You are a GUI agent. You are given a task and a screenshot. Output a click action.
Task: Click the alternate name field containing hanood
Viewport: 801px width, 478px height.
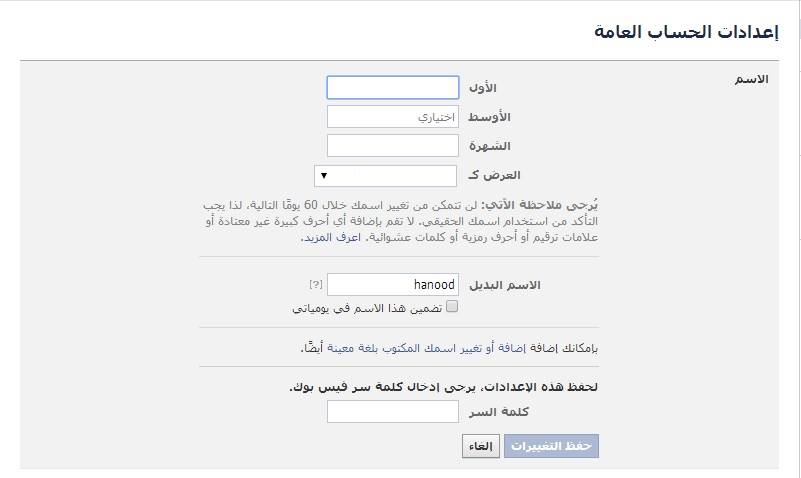pyautogui.click(x=392, y=285)
